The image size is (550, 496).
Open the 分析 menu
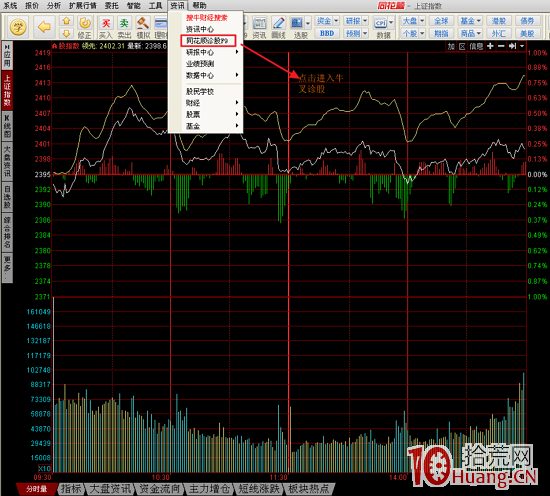[x=54, y=5]
